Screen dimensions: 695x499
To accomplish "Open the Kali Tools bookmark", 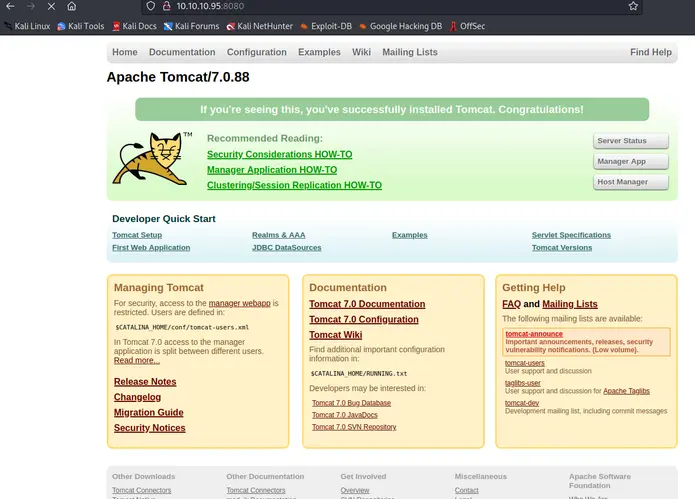I will (x=81, y=26).
